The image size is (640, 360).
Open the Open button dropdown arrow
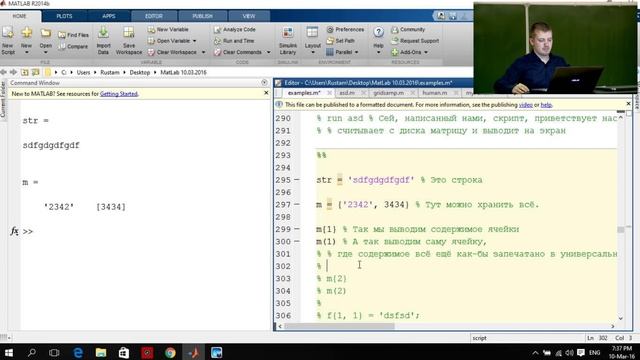click(46, 52)
